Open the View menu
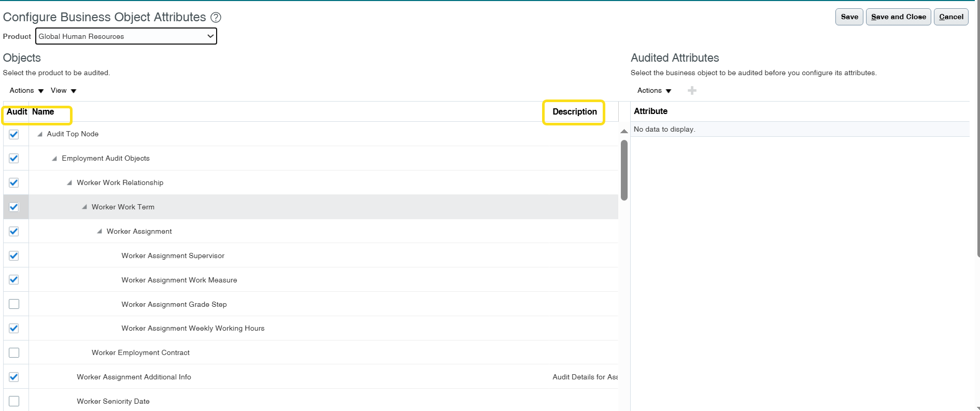Screen dimensions: 980x411 pyautogui.click(x=64, y=91)
